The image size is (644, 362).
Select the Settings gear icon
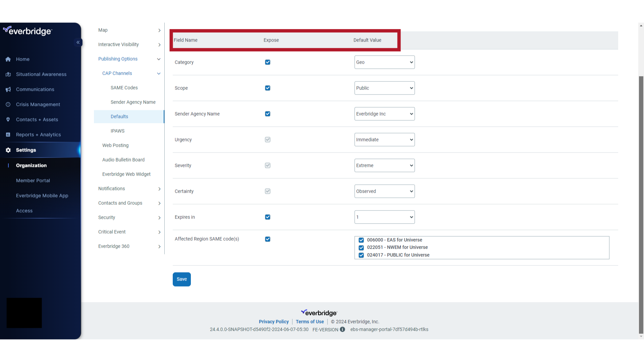click(8, 150)
